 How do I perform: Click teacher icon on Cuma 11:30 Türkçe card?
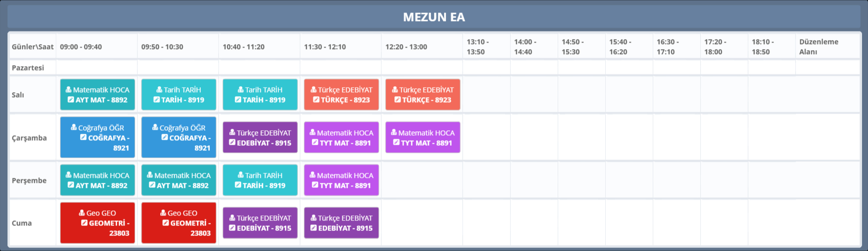pos(313,218)
